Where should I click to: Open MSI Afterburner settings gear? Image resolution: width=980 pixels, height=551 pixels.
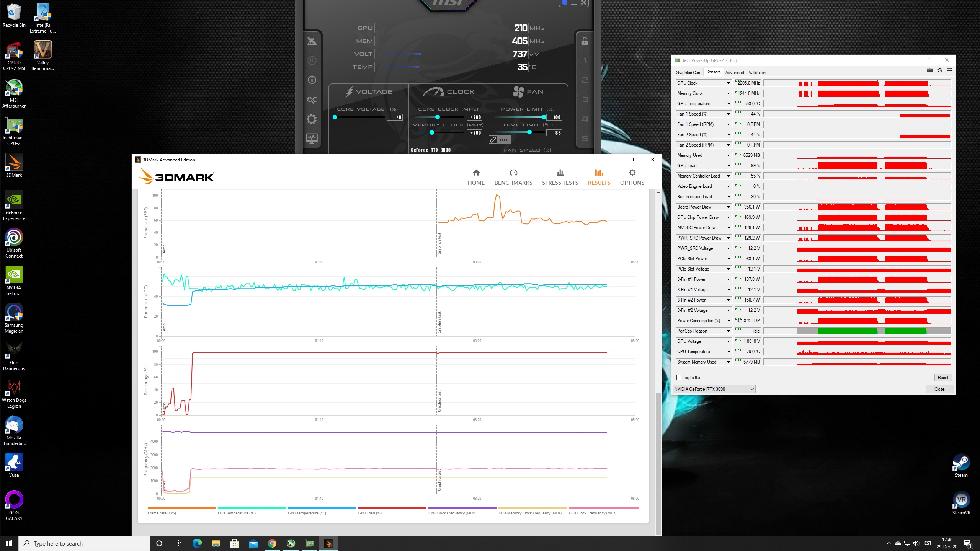[312, 119]
